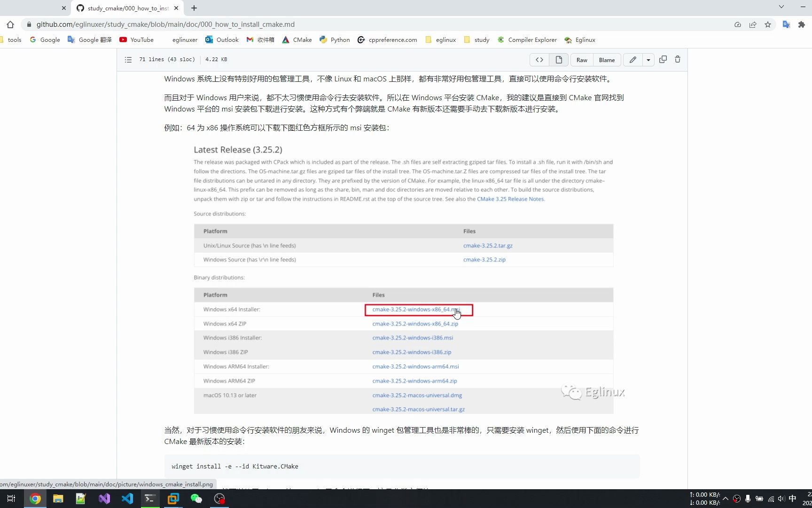Bookmark this page with the star icon

pyautogui.click(x=768, y=24)
